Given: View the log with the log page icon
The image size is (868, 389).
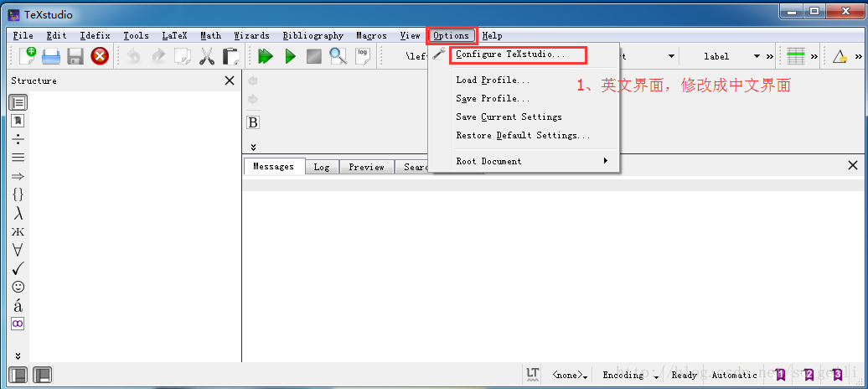Looking at the screenshot, I should pyautogui.click(x=363, y=56).
